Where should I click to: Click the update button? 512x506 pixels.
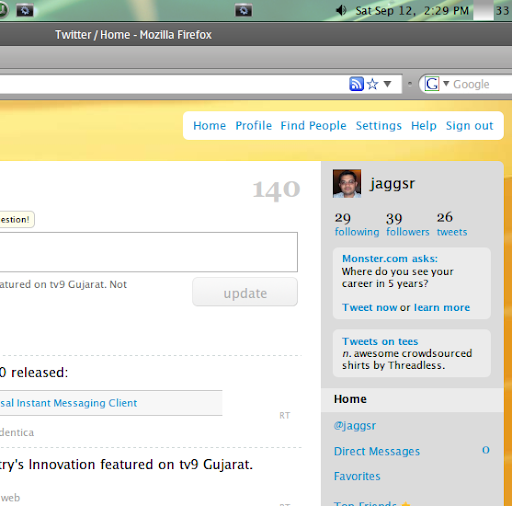pos(245,292)
